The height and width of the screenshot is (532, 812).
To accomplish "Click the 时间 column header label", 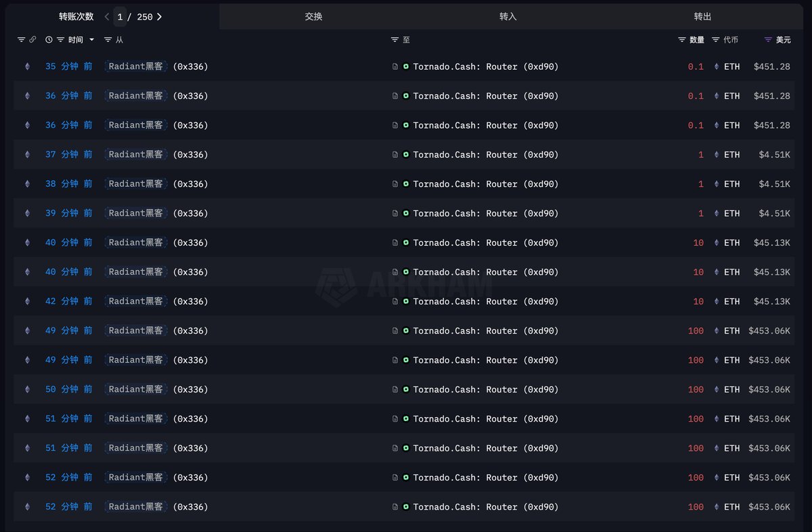I will [75, 40].
